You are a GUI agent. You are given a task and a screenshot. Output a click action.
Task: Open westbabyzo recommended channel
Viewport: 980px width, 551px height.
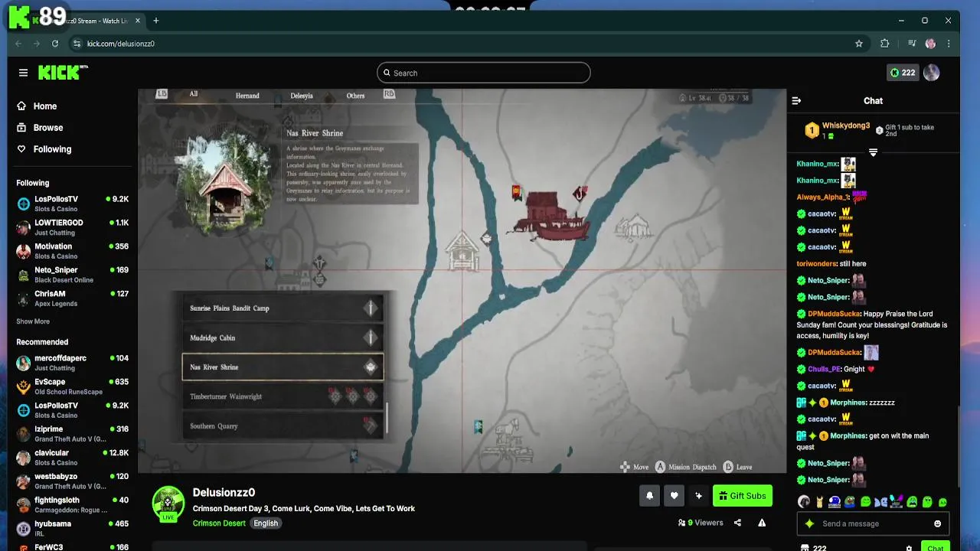[73, 481]
